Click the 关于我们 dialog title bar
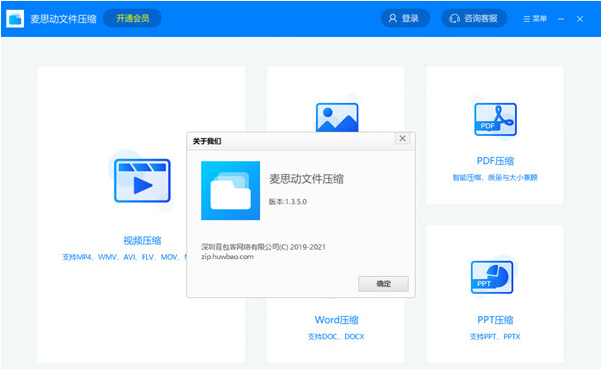The width and height of the screenshot is (601, 369). point(291,141)
